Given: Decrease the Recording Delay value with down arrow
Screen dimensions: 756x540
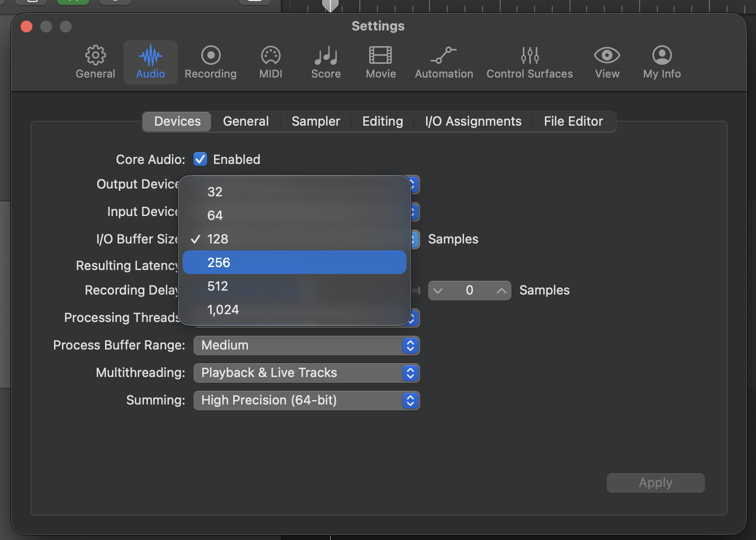Looking at the screenshot, I should point(438,291).
